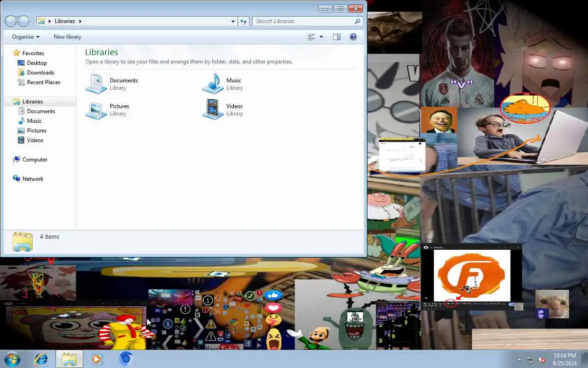This screenshot has height=368, width=588.
Task: Click the network tray icon
Action: click(531, 359)
